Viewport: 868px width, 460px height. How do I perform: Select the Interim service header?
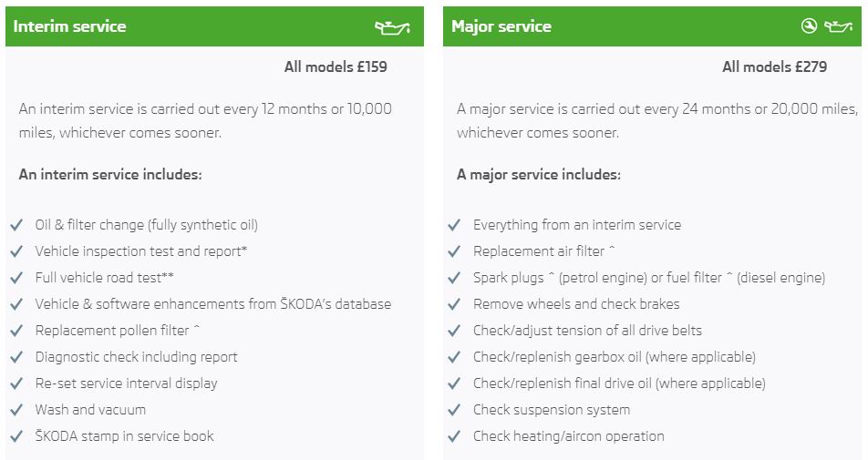tap(215, 26)
